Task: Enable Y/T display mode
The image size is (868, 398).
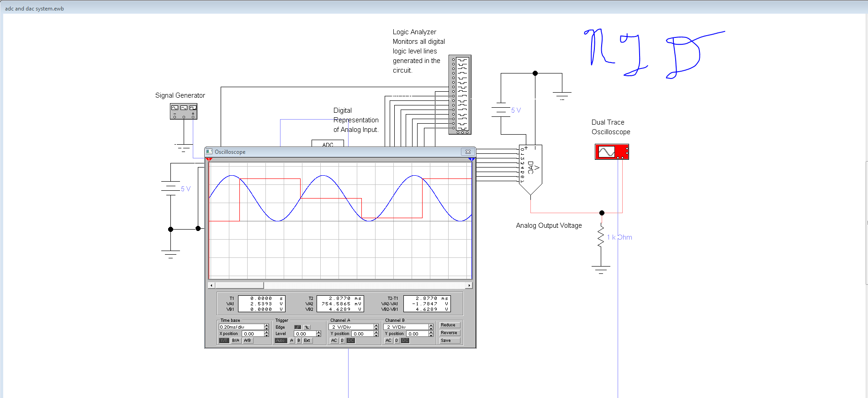Action: coord(224,340)
